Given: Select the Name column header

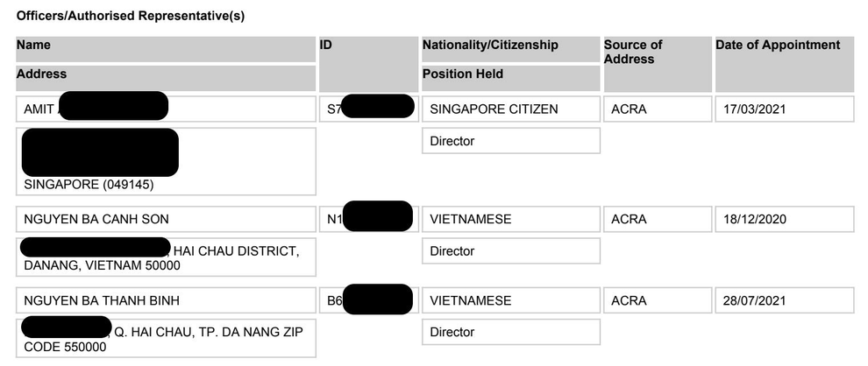Looking at the screenshot, I should [33, 46].
